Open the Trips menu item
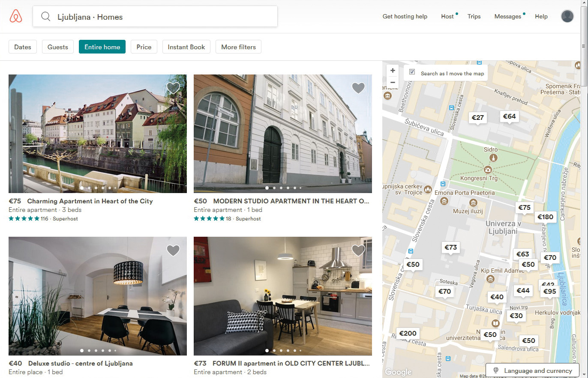This screenshot has height=378, width=588. pyautogui.click(x=474, y=17)
